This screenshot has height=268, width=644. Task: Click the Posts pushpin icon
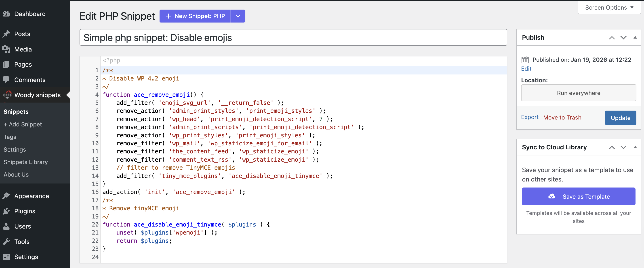[6, 34]
